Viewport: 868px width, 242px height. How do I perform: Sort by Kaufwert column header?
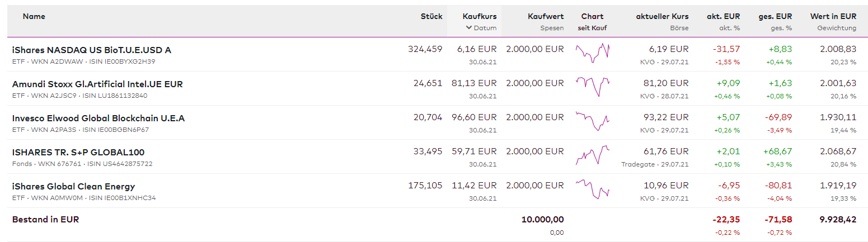click(x=546, y=16)
